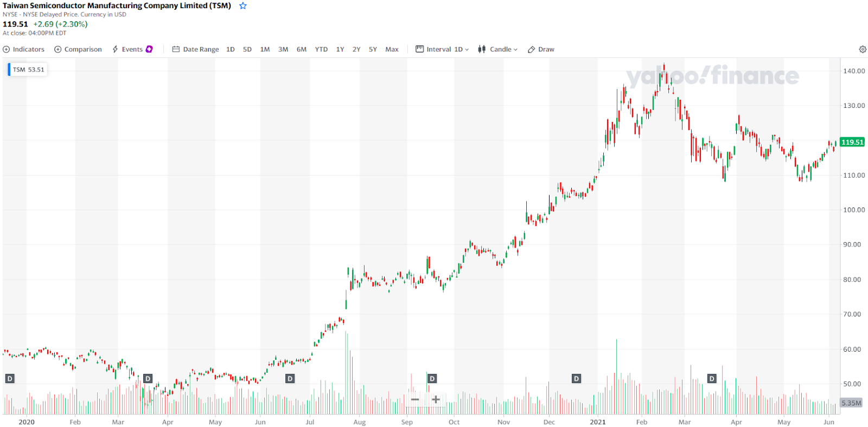Open the Date Range picker

[x=196, y=49]
